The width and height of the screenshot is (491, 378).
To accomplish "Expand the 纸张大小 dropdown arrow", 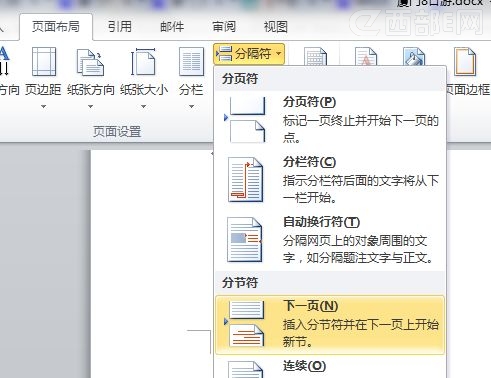I will pos(143,107).
